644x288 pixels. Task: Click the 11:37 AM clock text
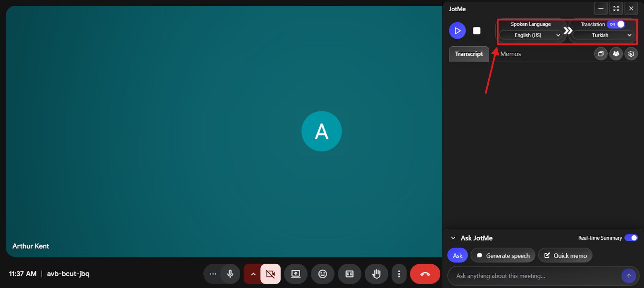(23, 274)
